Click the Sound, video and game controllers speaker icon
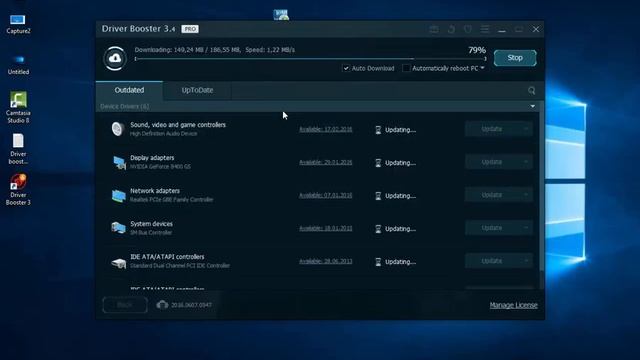The height and width of the screenshot is (360, 640). pyautogui.click(x=118, y=129)
